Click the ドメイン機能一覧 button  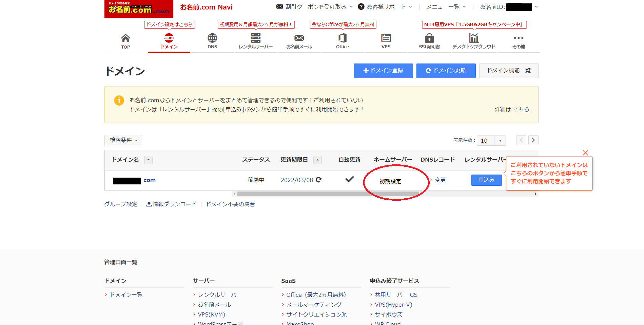click(509, 71)
